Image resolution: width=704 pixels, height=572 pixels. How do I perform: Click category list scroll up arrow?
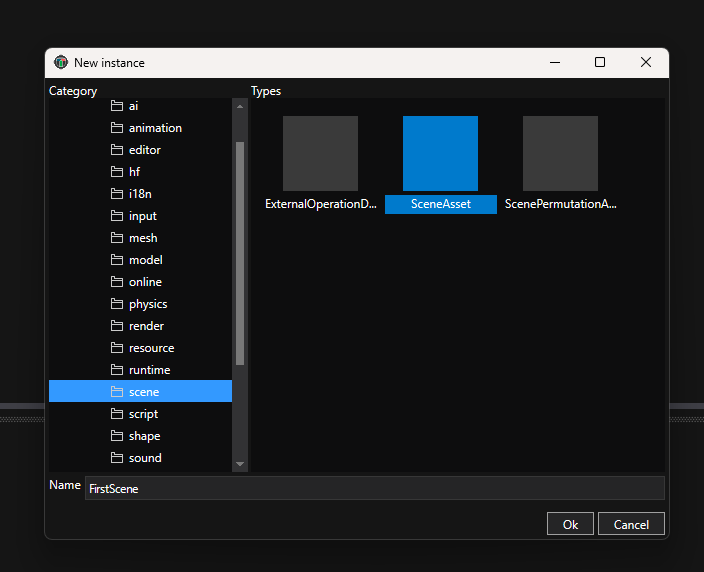click(240, 106)
